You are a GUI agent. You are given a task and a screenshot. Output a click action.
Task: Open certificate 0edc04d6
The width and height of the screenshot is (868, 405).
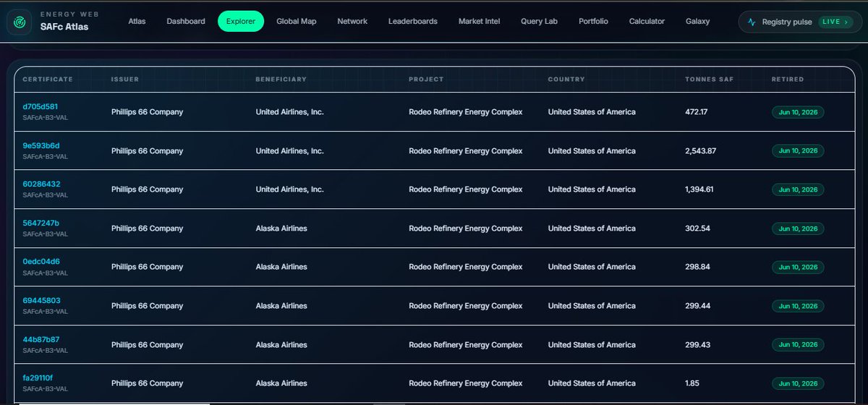point(41,261)
